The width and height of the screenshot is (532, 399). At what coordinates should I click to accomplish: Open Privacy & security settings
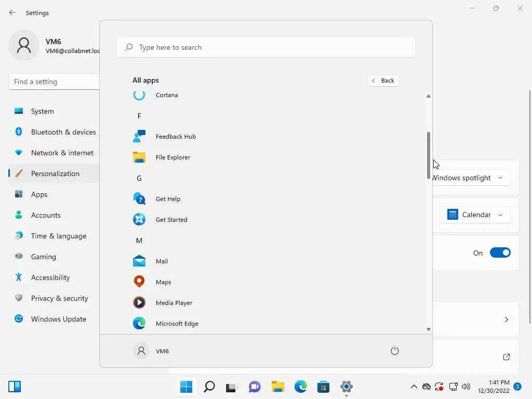(54, 298)
